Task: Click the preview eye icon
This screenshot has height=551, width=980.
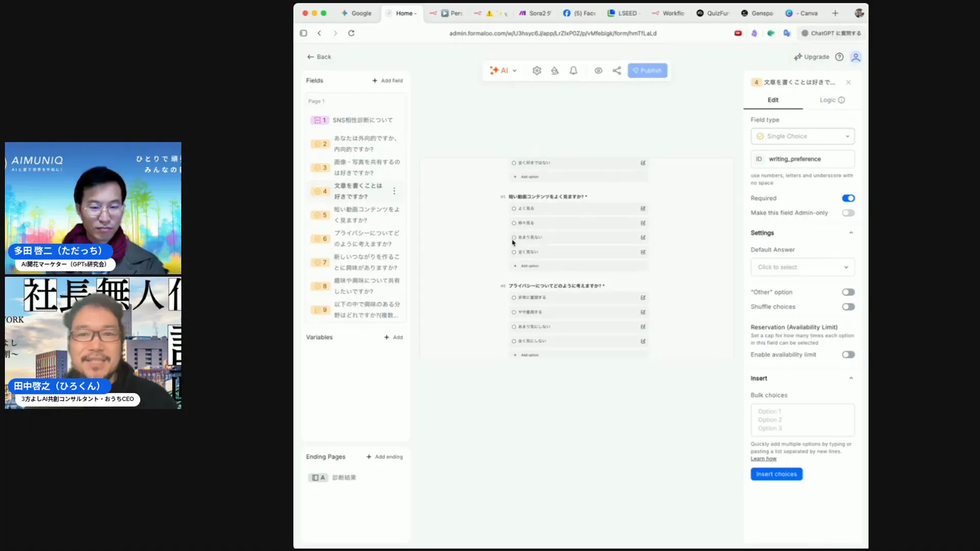Action: (x=598, y=71)
